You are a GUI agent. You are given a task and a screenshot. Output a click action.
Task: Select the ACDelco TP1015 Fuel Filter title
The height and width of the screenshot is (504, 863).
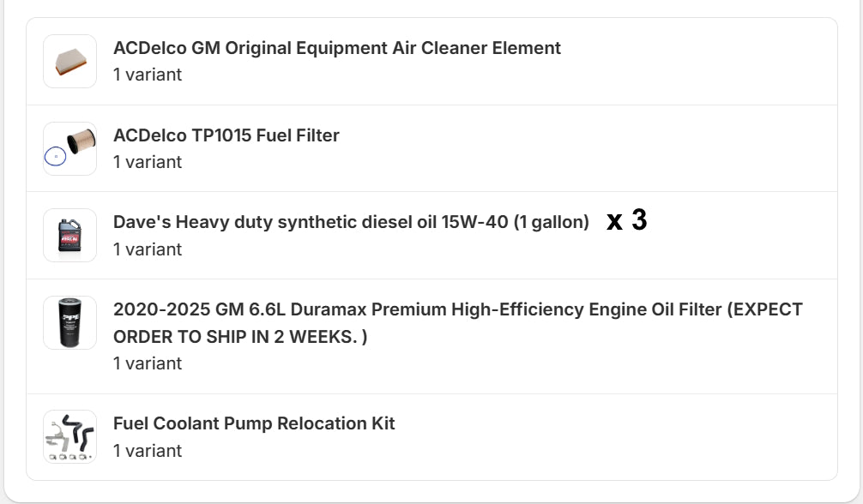pyautogui.click(x=226, y=135)
